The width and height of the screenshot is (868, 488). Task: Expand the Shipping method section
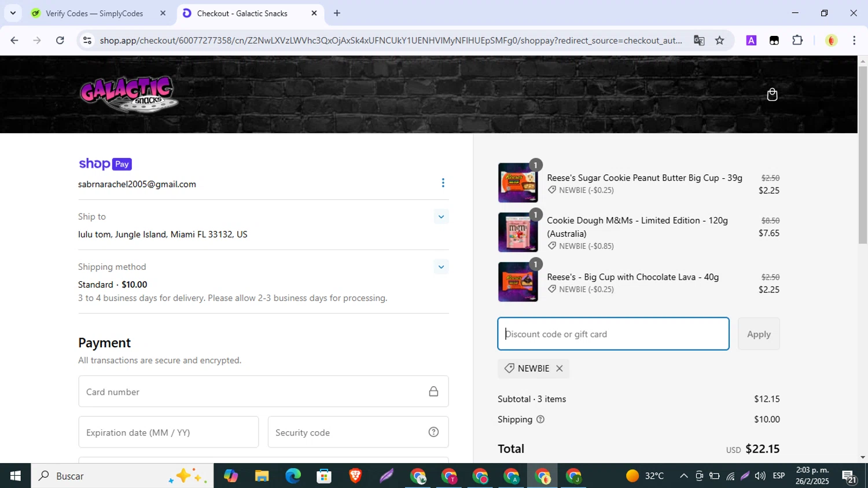point(441,267)
